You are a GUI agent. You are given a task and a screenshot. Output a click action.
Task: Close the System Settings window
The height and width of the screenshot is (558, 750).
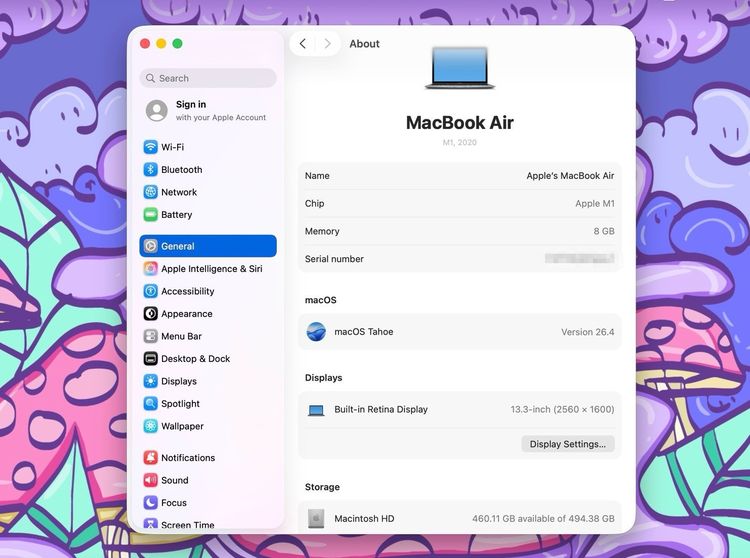pos(145,44)
